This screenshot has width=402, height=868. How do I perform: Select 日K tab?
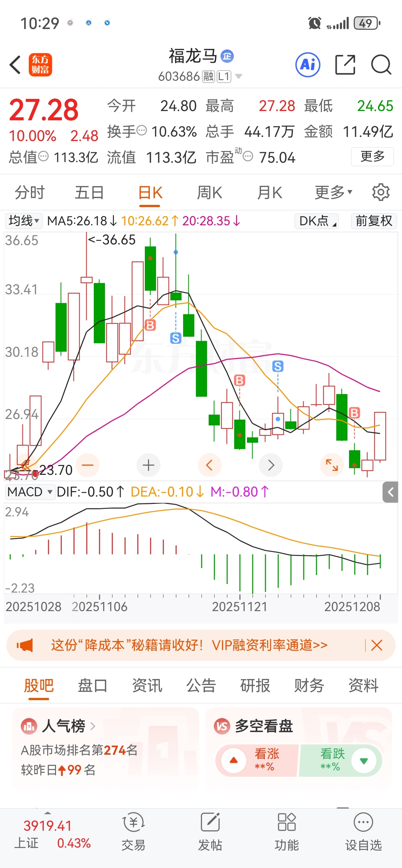150,192
